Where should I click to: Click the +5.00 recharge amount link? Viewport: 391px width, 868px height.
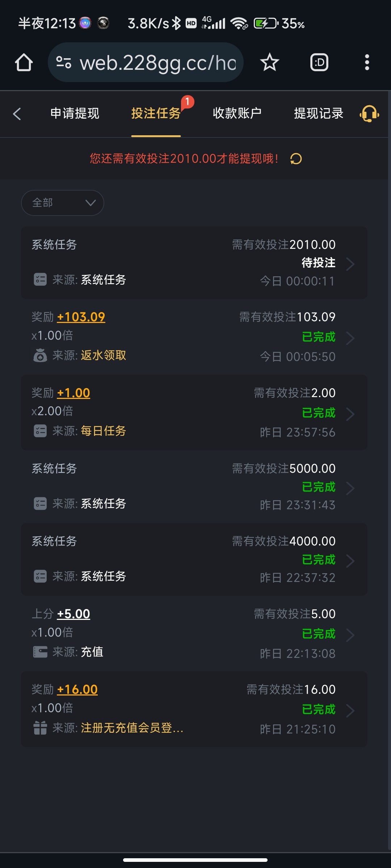[x=73, y=614]
